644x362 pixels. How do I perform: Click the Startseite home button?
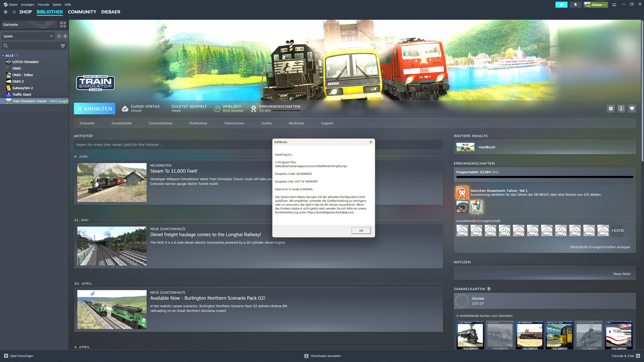(x=29, y=24)
